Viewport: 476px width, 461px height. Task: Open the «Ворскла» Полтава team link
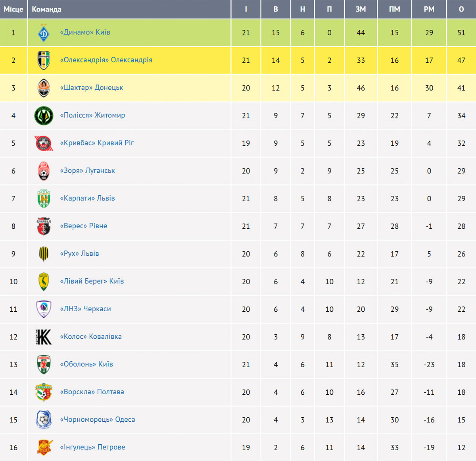point(92,392)
